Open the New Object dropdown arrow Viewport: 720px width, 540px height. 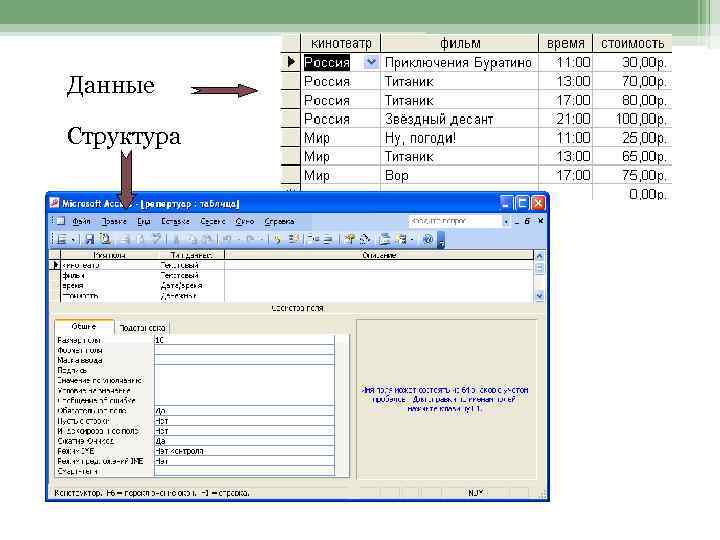[412, 240]
